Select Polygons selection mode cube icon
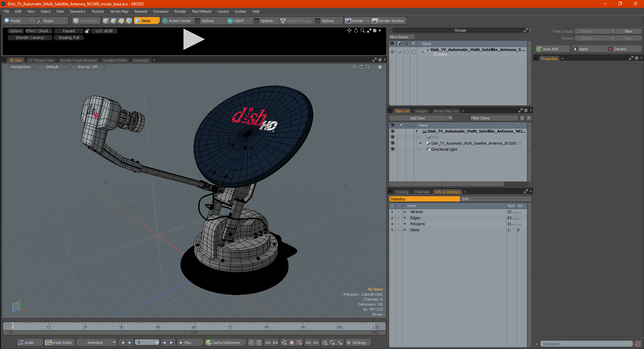Screen dimensions: 644x349 click(x=121, y=21)
